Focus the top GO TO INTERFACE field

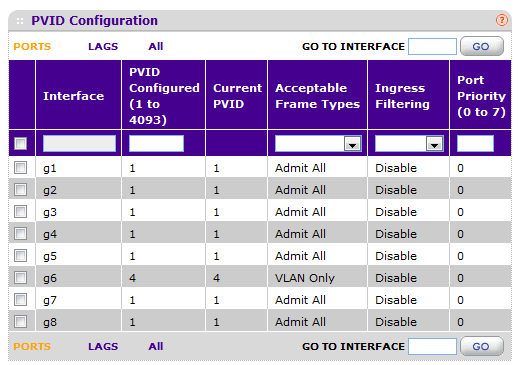[432, 46]
